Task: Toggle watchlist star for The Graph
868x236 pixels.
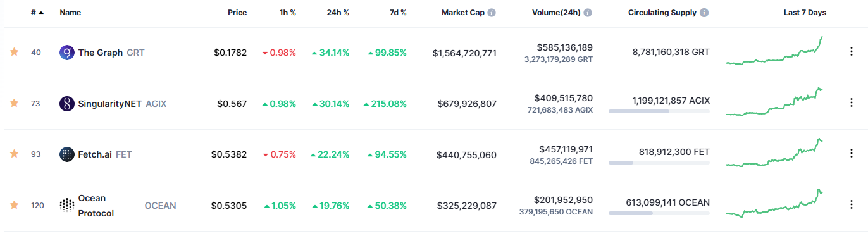Action: pyautogui.click(x=14, y=52)
